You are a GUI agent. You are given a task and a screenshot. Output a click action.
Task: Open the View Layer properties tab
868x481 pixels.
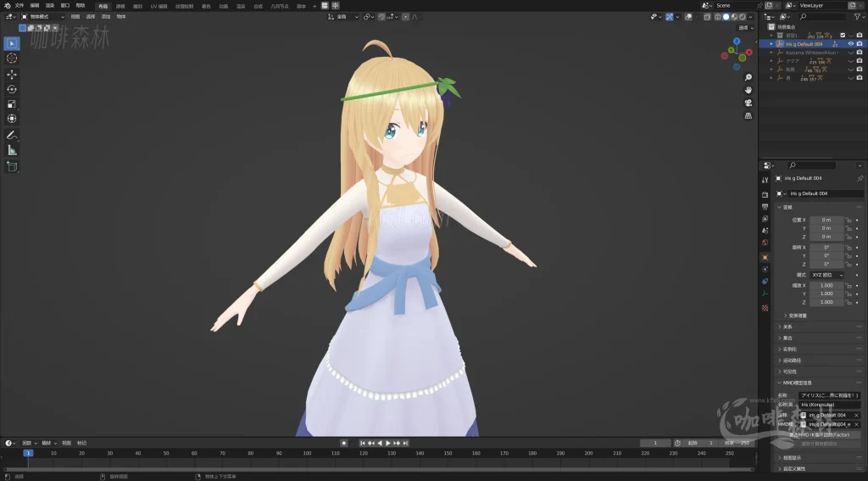click(765, 219)
